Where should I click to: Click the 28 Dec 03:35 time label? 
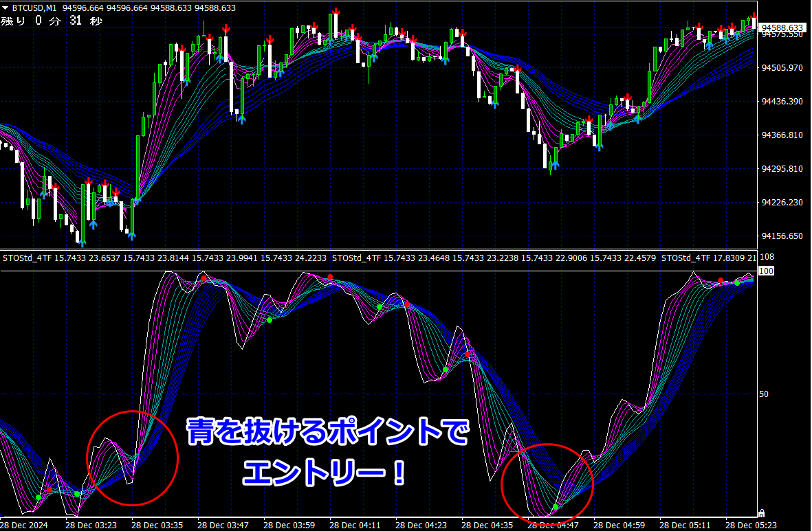click(157, 525)
